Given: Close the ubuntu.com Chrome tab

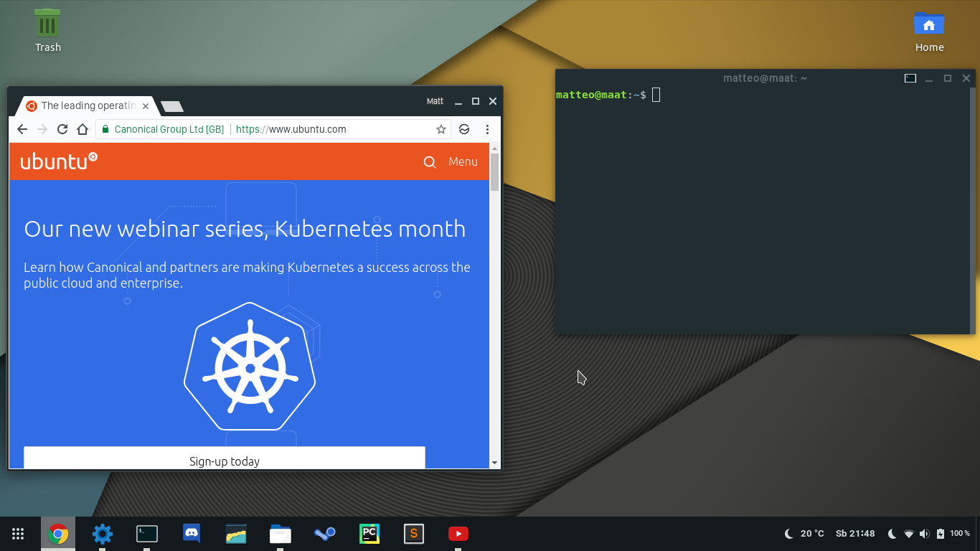Looking at the screenshot, I should pos(146,105).
